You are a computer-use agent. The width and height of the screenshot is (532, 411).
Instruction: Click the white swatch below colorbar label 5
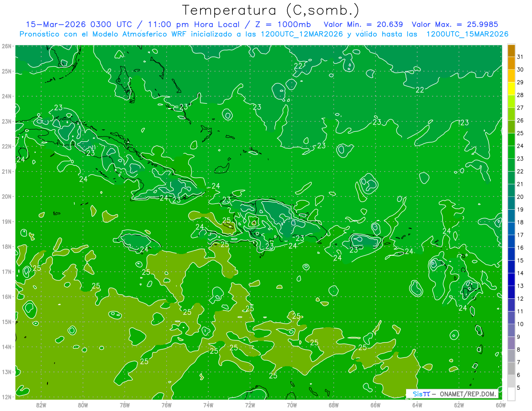(511, 394)
